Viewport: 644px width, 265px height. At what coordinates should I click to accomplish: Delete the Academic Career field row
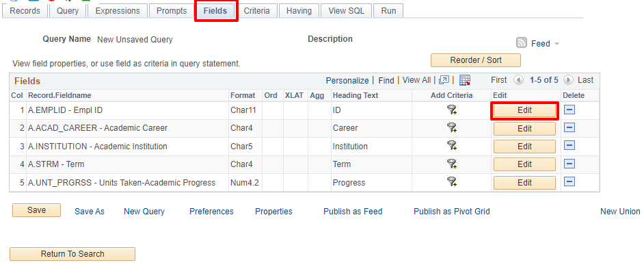(x=569, y=128)
